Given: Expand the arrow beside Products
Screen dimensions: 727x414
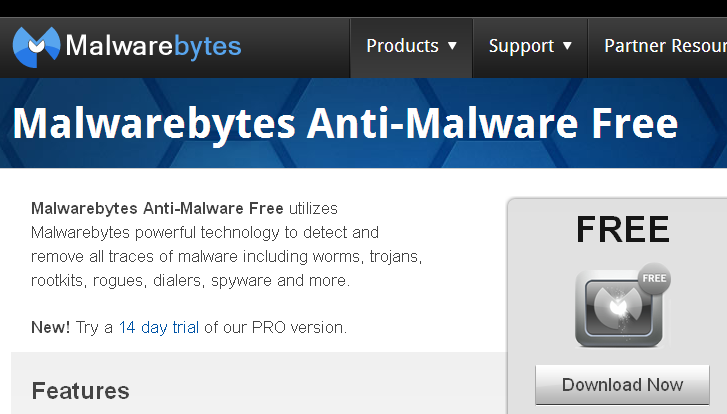Looking at the screenshot, I should point(452,46).
